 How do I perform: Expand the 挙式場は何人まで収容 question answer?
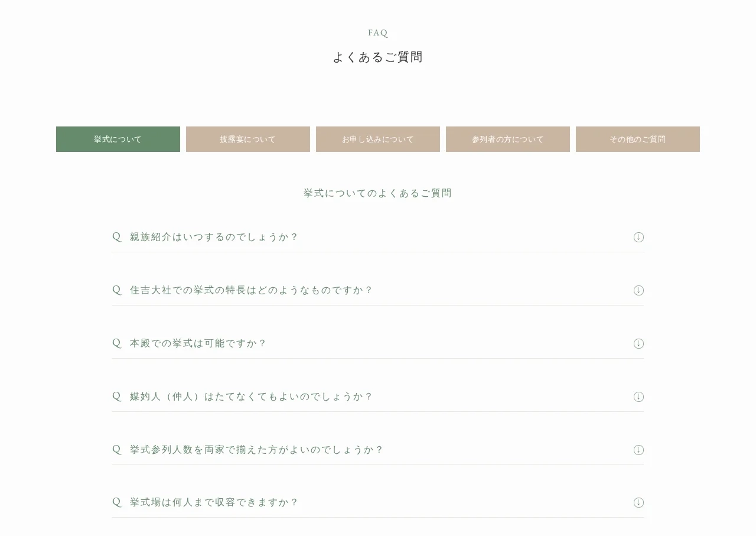[638, 502]
